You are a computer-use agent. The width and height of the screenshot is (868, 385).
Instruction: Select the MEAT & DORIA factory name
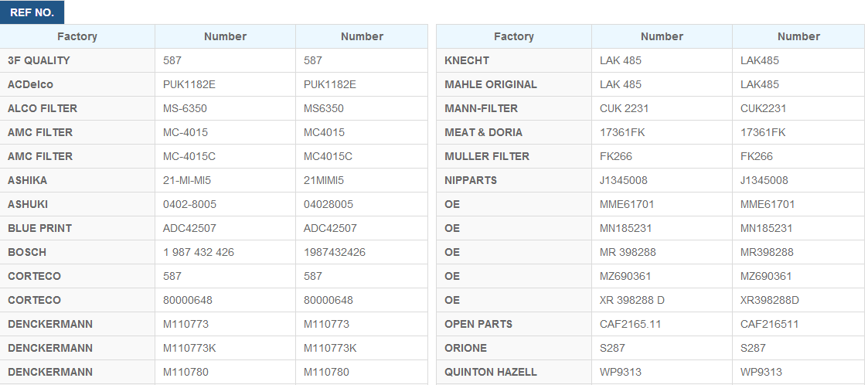483,132
